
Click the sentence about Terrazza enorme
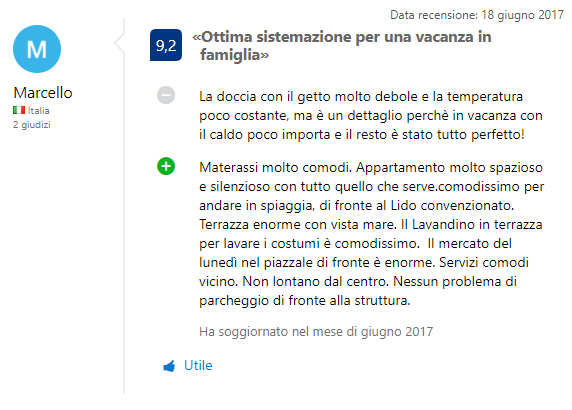[x=298, y=224]
